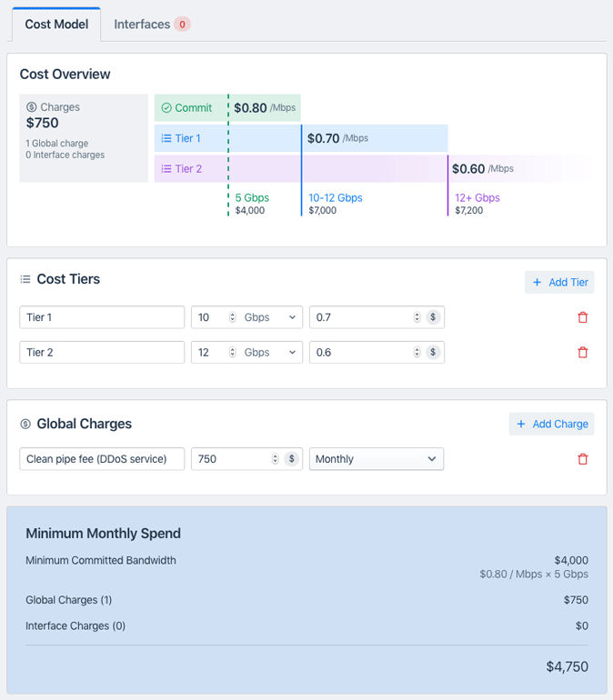
Task: Delete the Tier 1 cost tier
Action: coord(583,317)
